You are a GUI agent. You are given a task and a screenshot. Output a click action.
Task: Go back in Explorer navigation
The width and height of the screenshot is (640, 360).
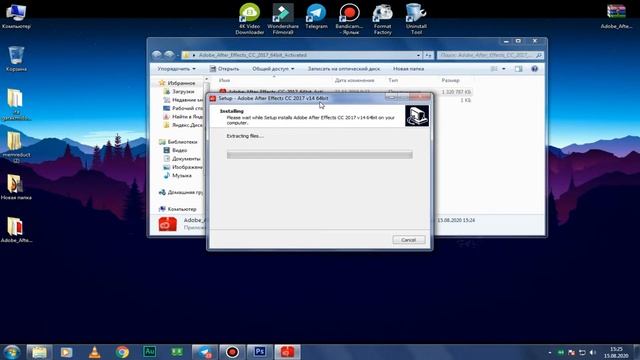156,55
